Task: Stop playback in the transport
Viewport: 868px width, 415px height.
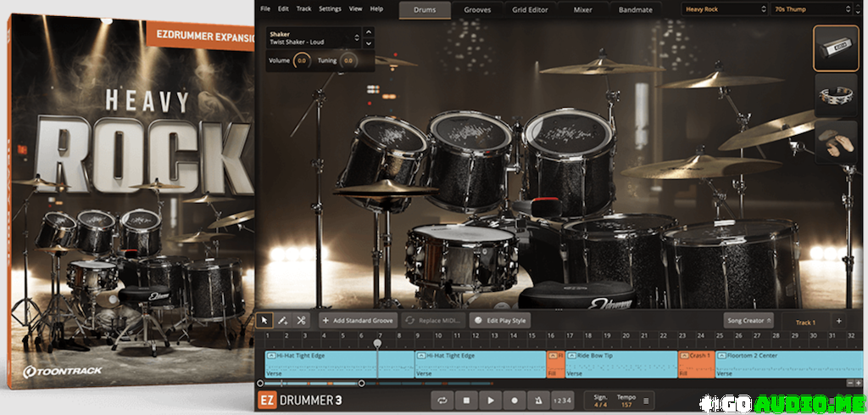Action: [x=466, y=400]
